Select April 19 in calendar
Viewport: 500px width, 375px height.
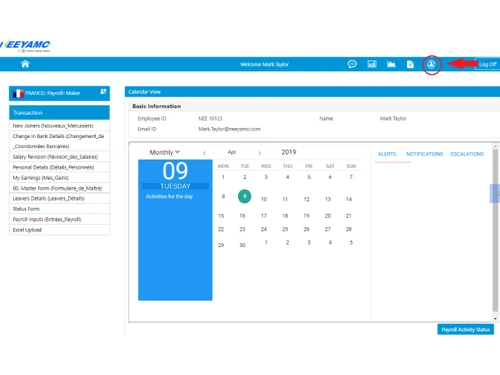coord(306,216)
